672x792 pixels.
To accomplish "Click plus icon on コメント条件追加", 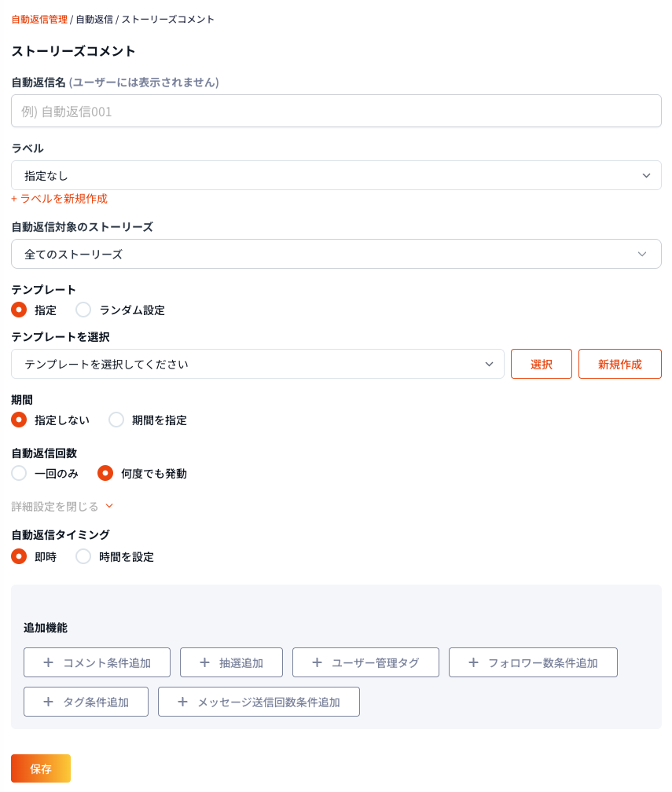I will 48,662.
